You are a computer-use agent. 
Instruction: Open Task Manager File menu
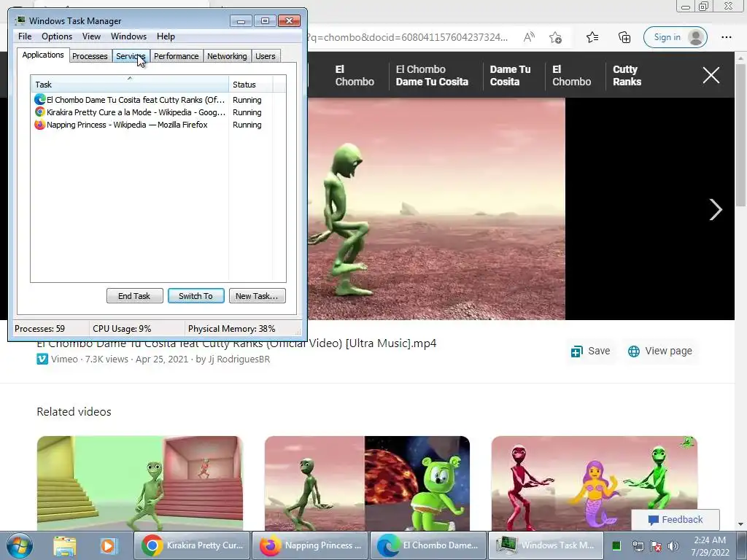pyautogui.click(x=25, y=36)
